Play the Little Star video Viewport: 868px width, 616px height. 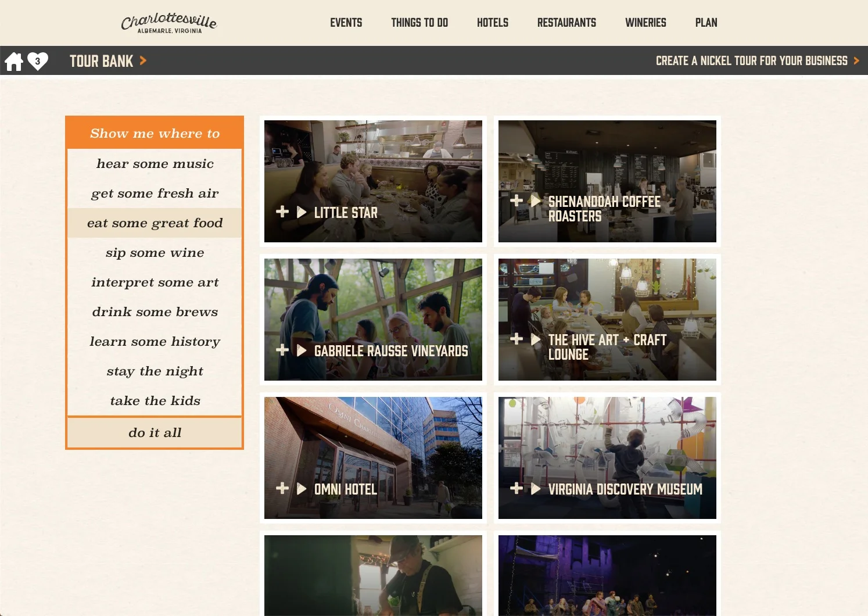[302, 212]
